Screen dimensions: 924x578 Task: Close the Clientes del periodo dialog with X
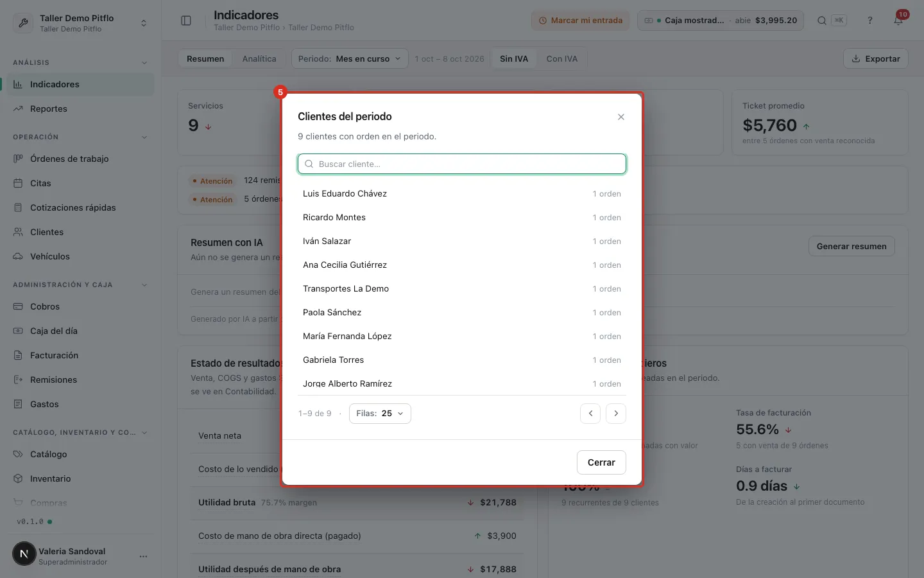pos(620,117)
